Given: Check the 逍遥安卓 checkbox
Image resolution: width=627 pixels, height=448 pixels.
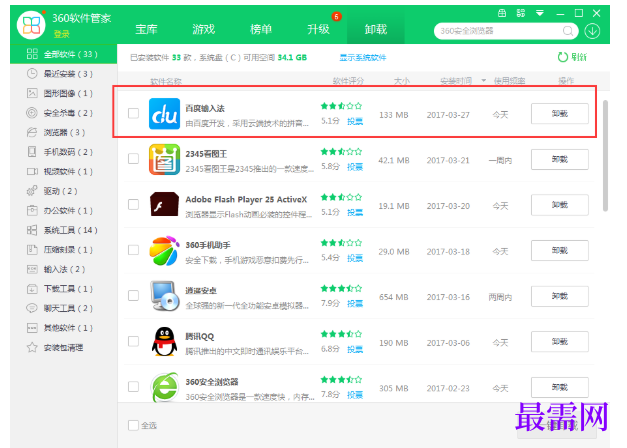Looking at the screenshot, I should pyautogui.click(x=134, y=296).
